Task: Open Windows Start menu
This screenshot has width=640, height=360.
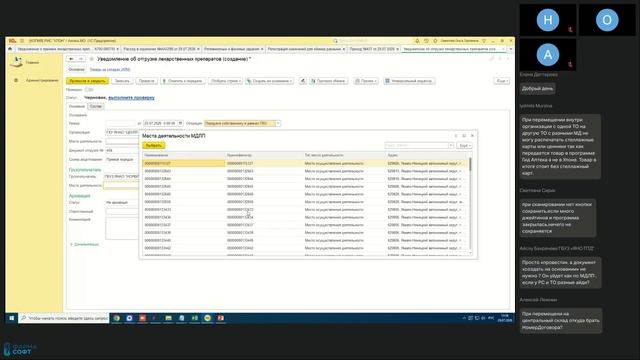Action: pos(11,318)
